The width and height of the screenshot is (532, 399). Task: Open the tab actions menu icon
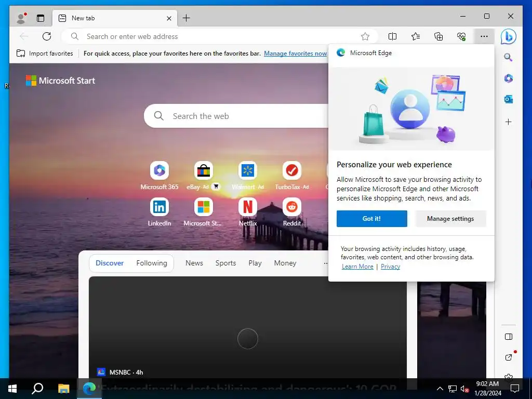(x=41, y=18)
